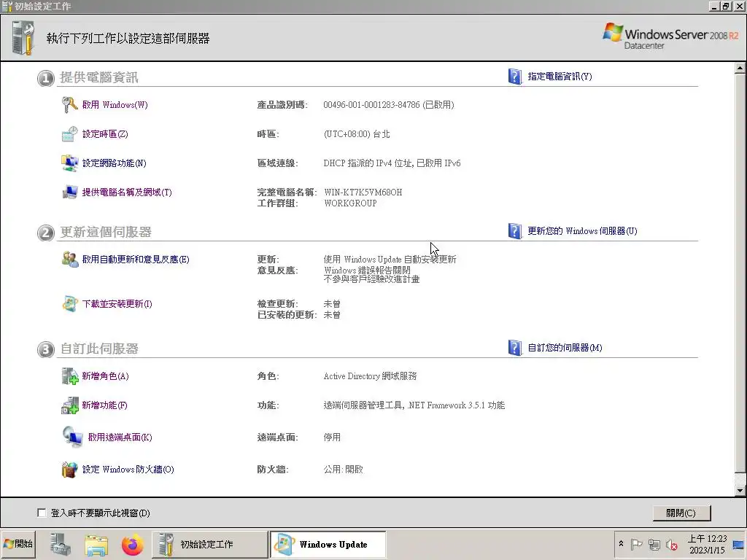The height and width of the screenshot is (560, 747).
Task: Open 設定 Windows 防火牆(O) link
Action: click(x=128, y=470)
